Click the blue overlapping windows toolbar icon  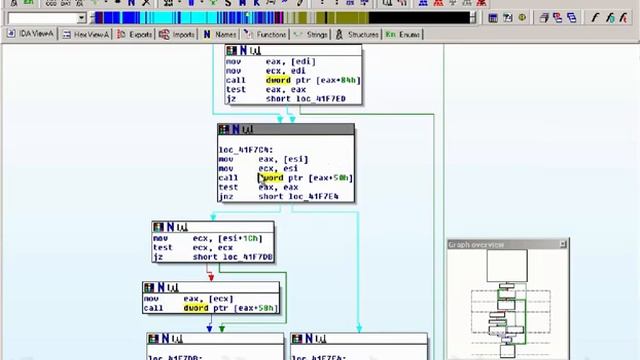[572, 18]
